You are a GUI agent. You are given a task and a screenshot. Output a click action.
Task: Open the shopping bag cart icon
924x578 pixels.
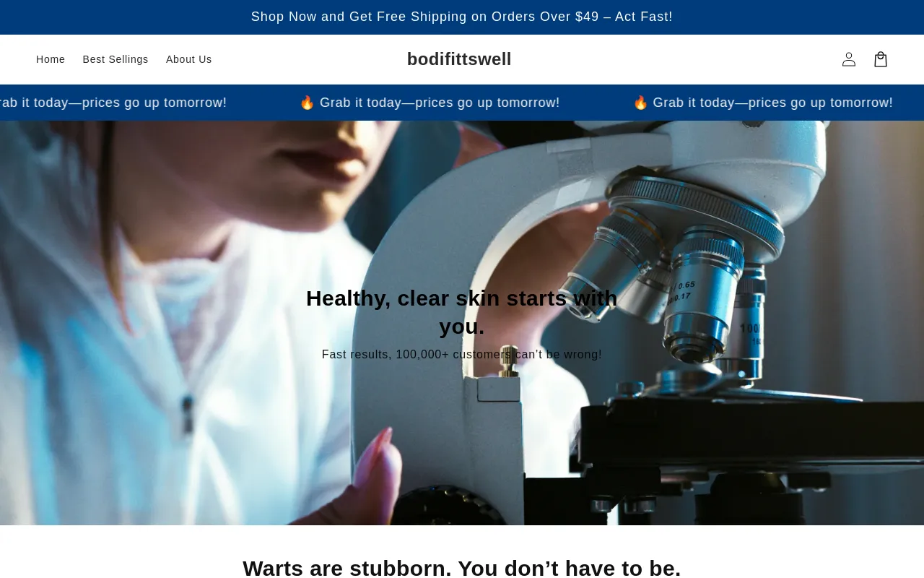coord(881,59)
